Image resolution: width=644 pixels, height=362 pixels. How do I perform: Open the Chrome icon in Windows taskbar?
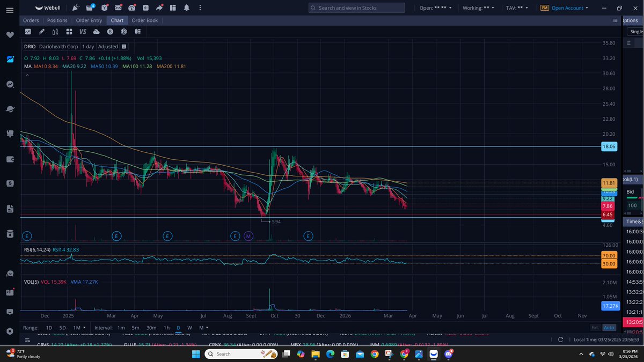click(x=375, y=354)
